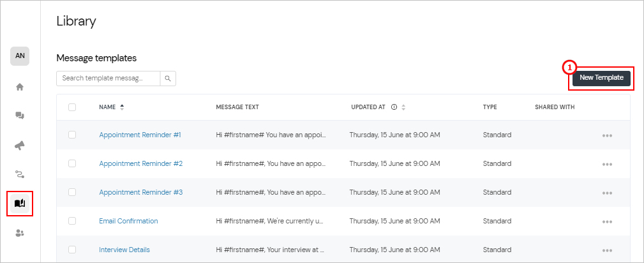This screenshot has width=644, height=263.
Task: Click the search magnifier icon
Action: 168,79
